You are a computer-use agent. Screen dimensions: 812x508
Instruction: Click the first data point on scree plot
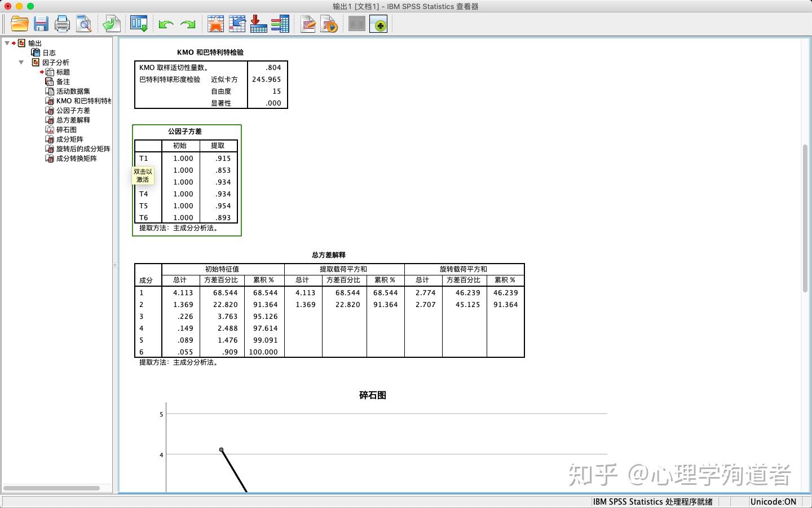[222, 450]
